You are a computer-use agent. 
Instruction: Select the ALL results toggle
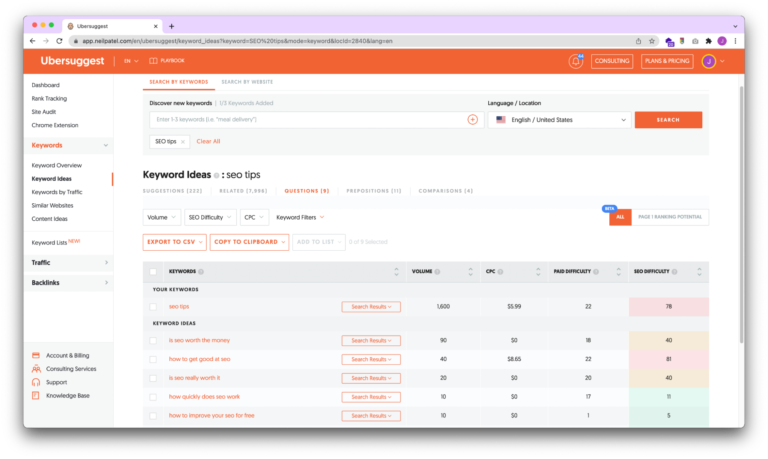coord(620,217)
